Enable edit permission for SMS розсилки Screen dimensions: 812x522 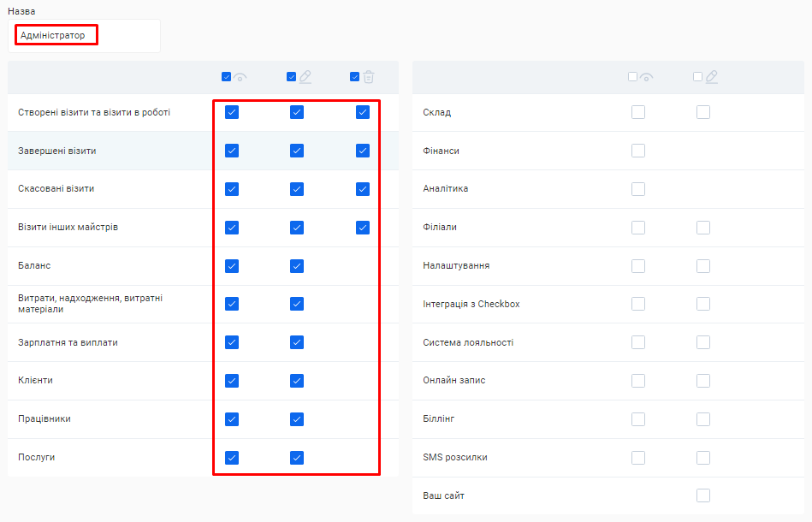point(703,458)
